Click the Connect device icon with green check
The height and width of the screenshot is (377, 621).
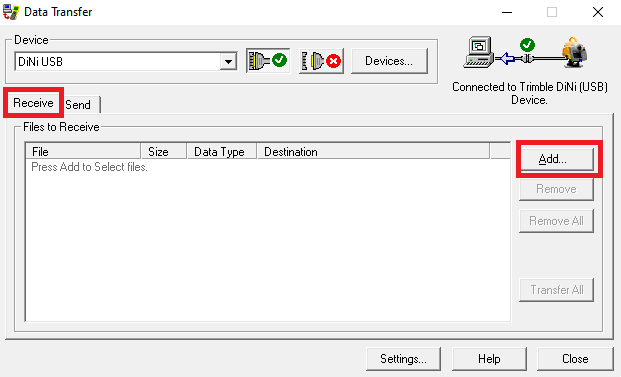click(268, 61)
